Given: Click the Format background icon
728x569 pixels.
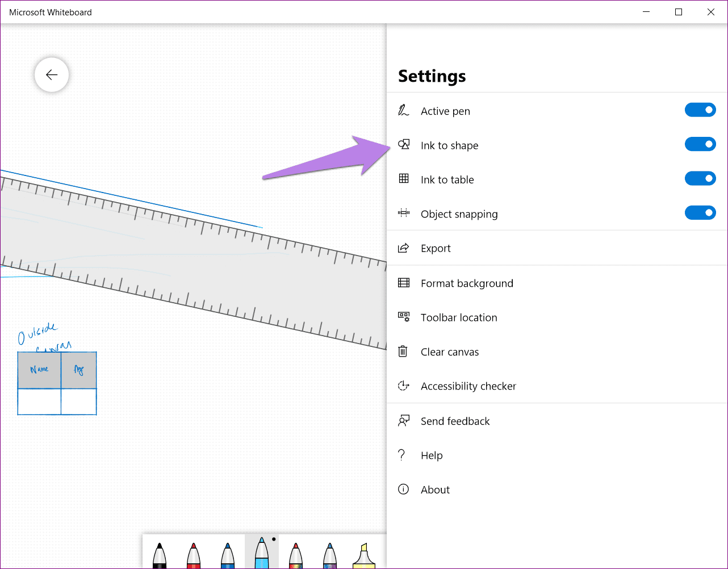Looking at the screenshot, I should (404, 283).
